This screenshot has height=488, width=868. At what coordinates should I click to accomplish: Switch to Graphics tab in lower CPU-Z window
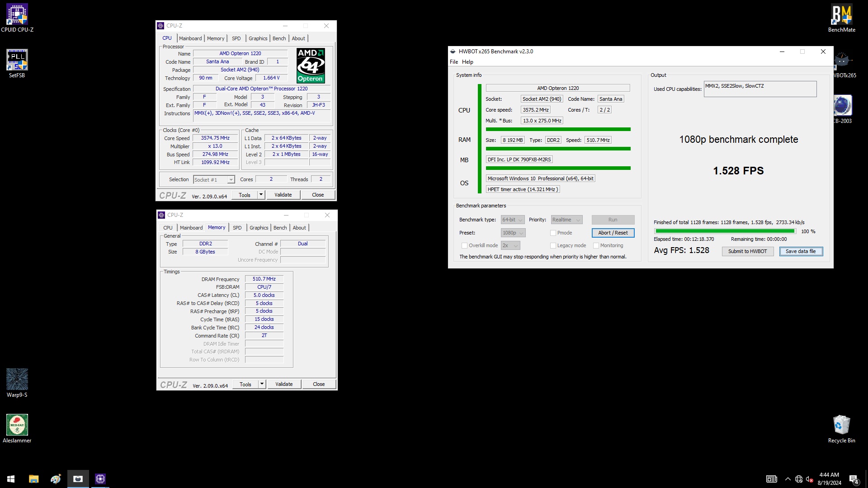pyautogui.click(x=259, y=228)
